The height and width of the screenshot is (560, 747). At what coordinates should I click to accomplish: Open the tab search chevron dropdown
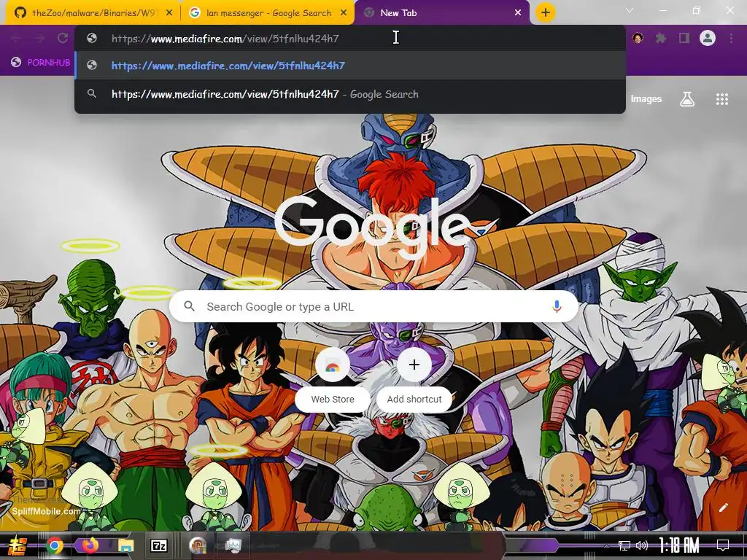point(630,10)
